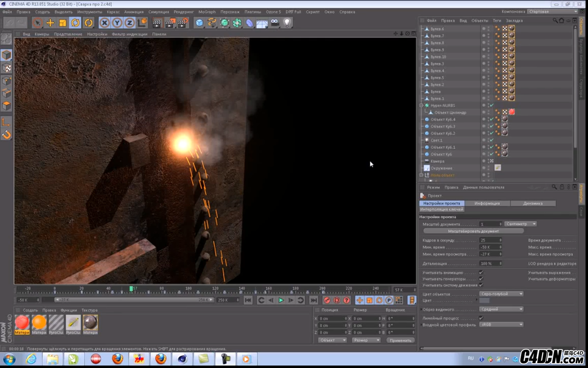Select the live selection arrow tool

[x=38, y=23]
